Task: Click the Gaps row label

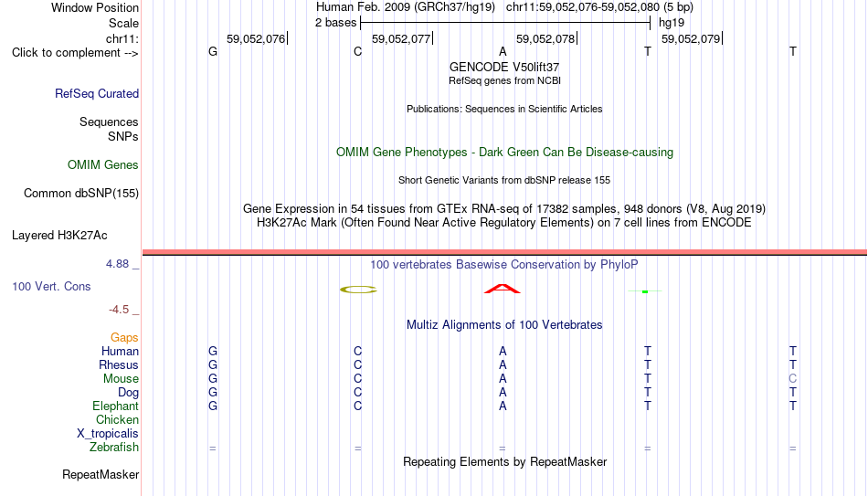Action: point(124,338)
